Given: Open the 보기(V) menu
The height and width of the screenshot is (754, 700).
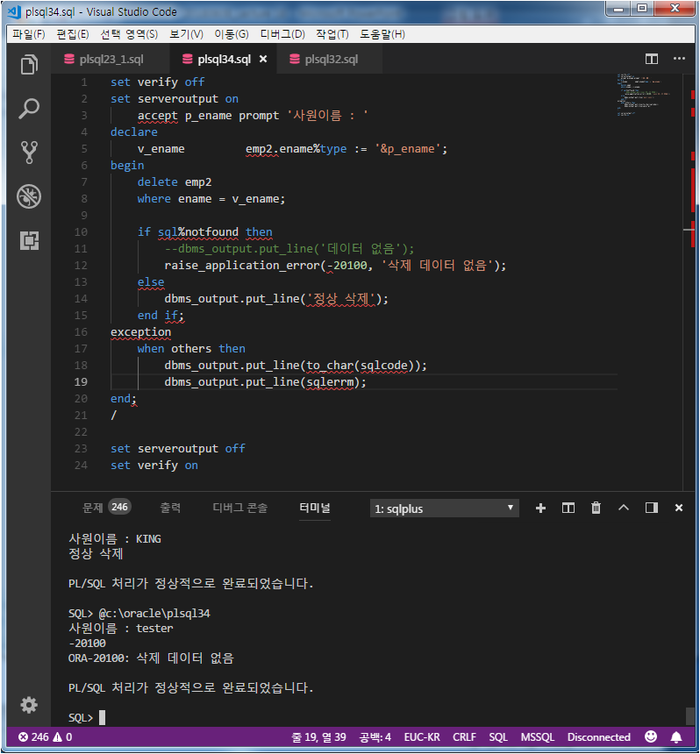Looking at the screenshot, I should coord(186,34).
